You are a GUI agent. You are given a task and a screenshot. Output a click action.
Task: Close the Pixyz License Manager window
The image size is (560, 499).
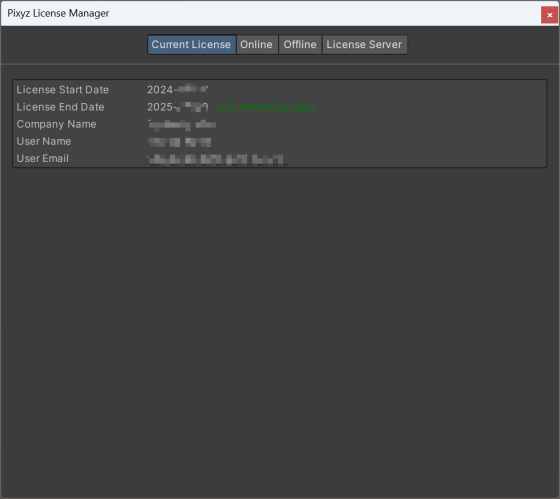coord(549,15)
